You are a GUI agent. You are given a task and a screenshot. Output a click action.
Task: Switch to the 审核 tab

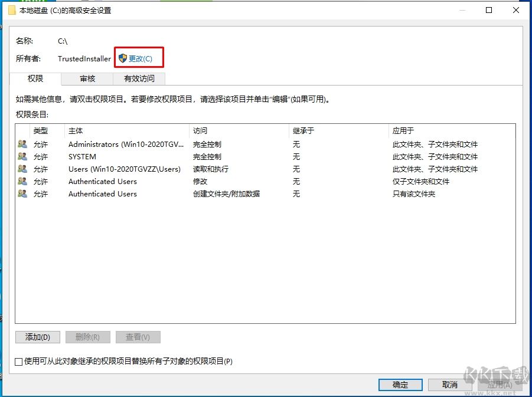tap(86, 78)
